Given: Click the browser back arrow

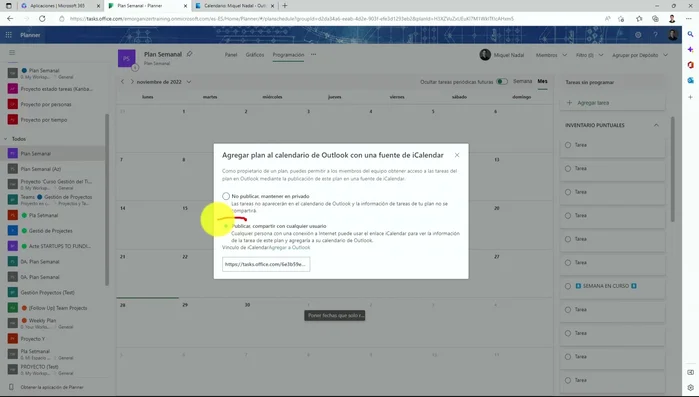Looking at the screenshot, I should tap(10, 19).
